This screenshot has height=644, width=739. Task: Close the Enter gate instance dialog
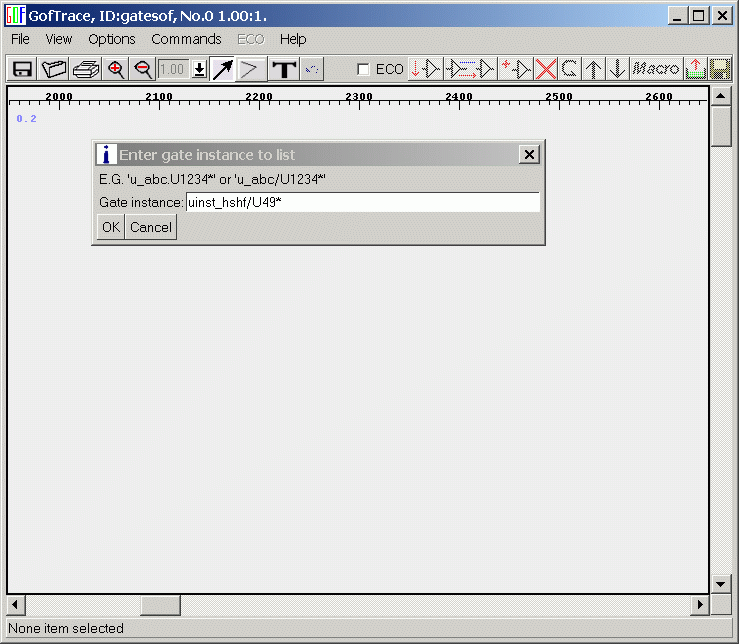point(530,154)
